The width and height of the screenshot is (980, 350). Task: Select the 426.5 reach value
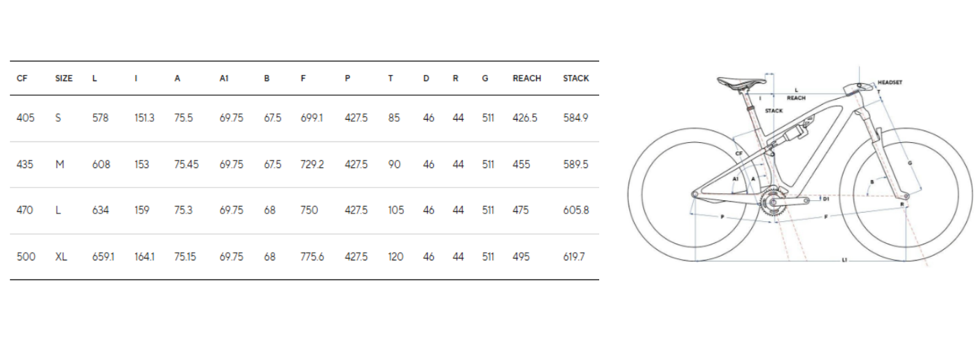[x=525, y=118]
